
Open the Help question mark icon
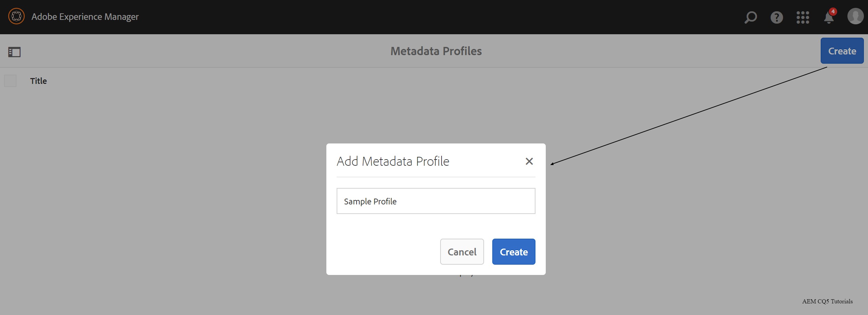point(776,17)
